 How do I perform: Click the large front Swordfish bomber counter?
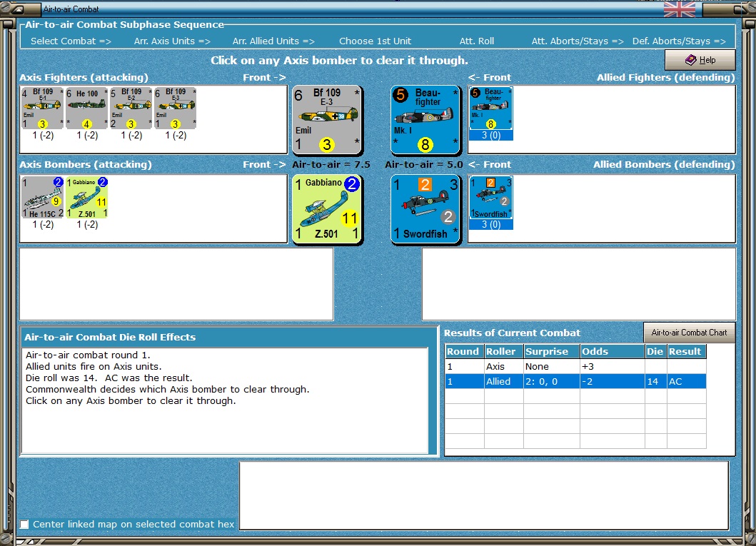(x=425, y=208)
